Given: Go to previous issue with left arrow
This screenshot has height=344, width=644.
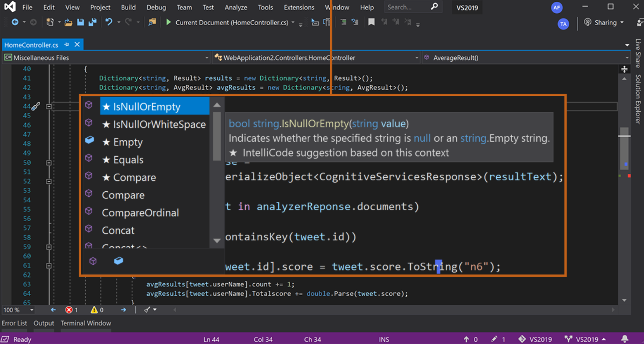Looking at the screenshot, I should tap(53, 310).
